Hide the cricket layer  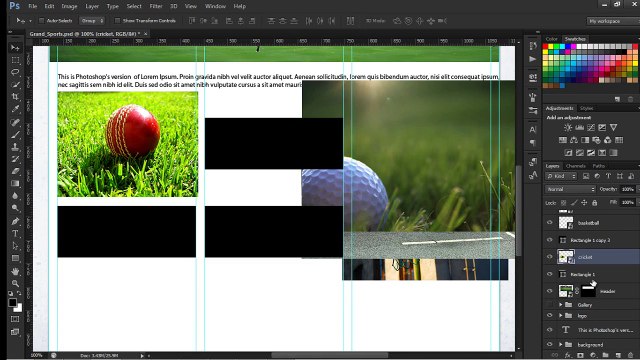pos(550,257)
